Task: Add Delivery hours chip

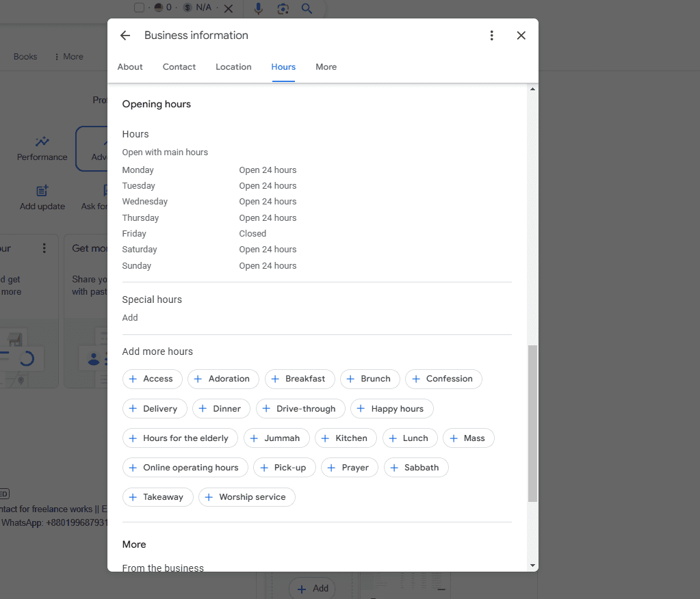Action: 155,408
